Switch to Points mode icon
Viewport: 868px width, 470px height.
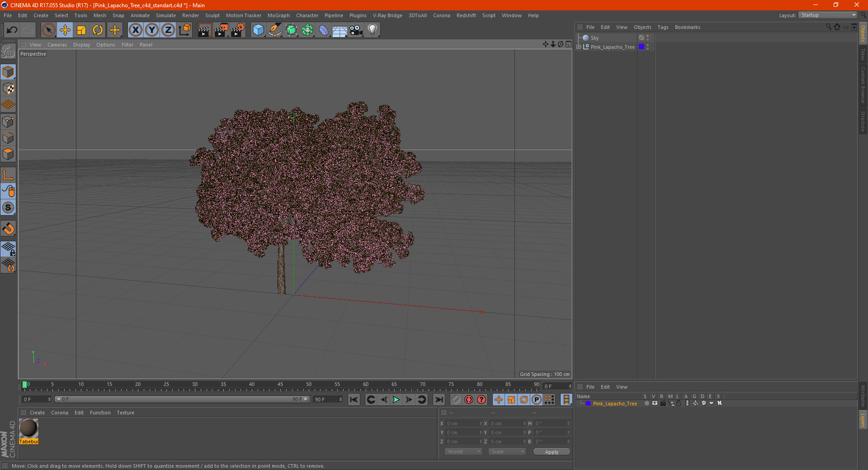[x=8, y=122]
